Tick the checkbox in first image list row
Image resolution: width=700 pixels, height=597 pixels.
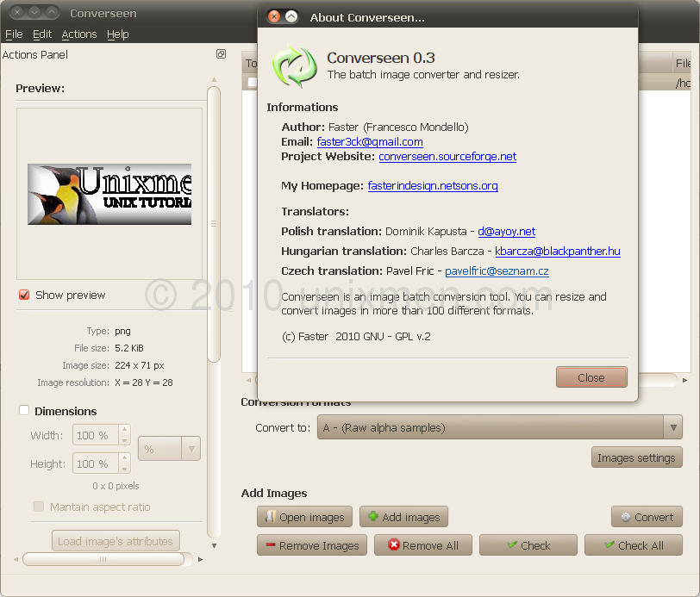point(253,82)
